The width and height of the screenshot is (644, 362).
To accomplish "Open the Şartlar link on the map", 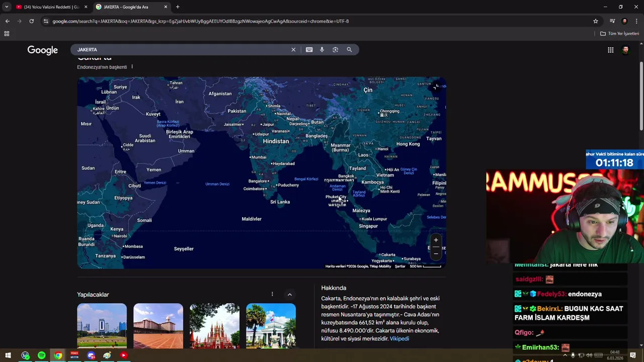I will coord(400,266).
